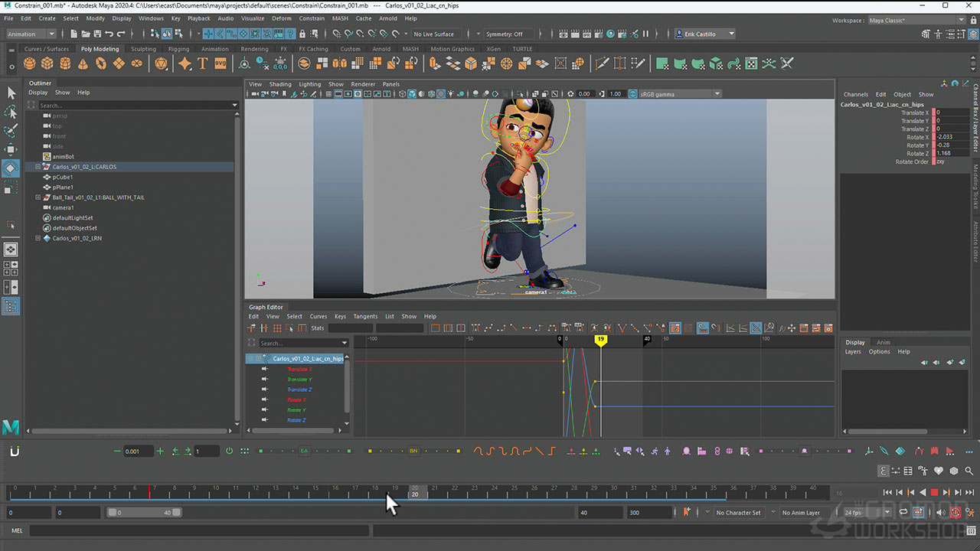This screenshot has height=551, width=980.
Task: Click the Save scene icon
Action: click(x=96, y=34)
